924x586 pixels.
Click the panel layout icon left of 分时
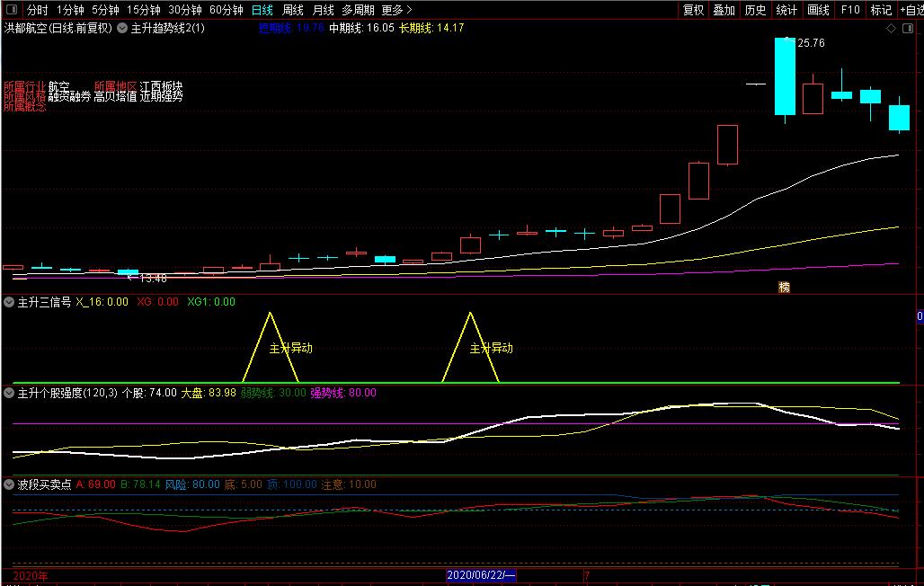[x=11, y=9]
